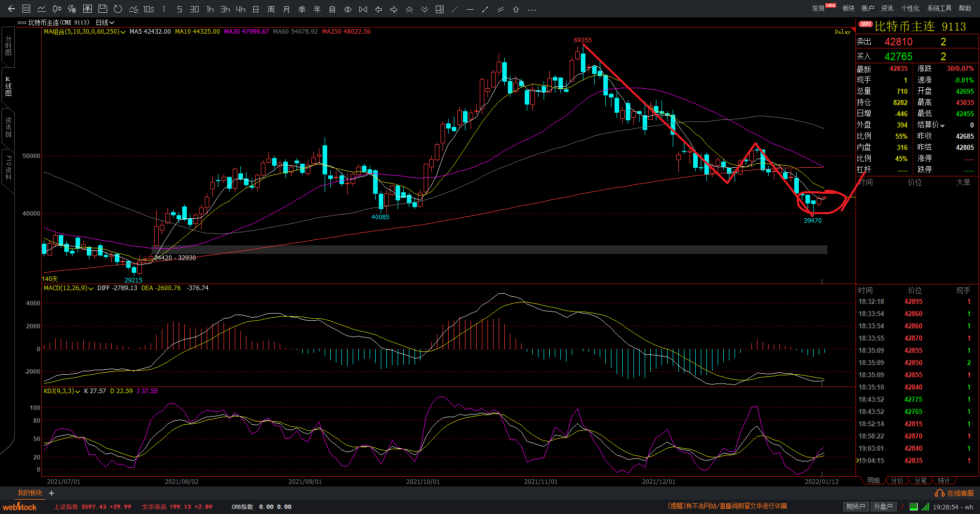This screenshot has height=514, width=980.
Task: Click the online service headset icon
Action: [x=939, y=493]
